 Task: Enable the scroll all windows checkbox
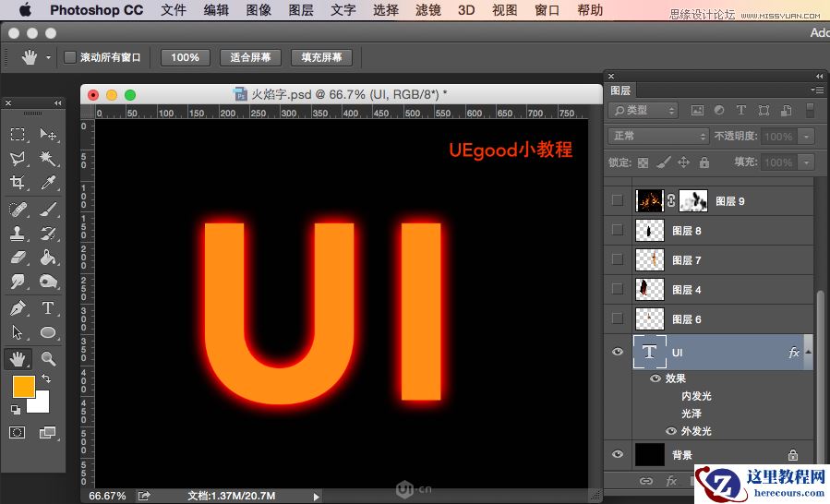70,57
